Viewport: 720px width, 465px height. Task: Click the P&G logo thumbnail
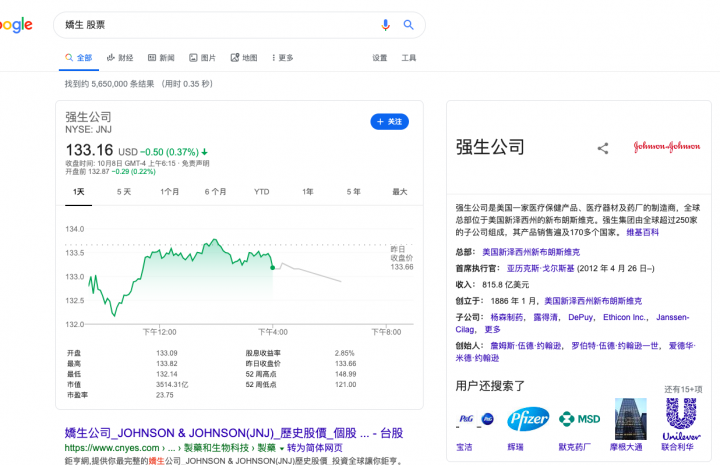(x=476, y=419)
